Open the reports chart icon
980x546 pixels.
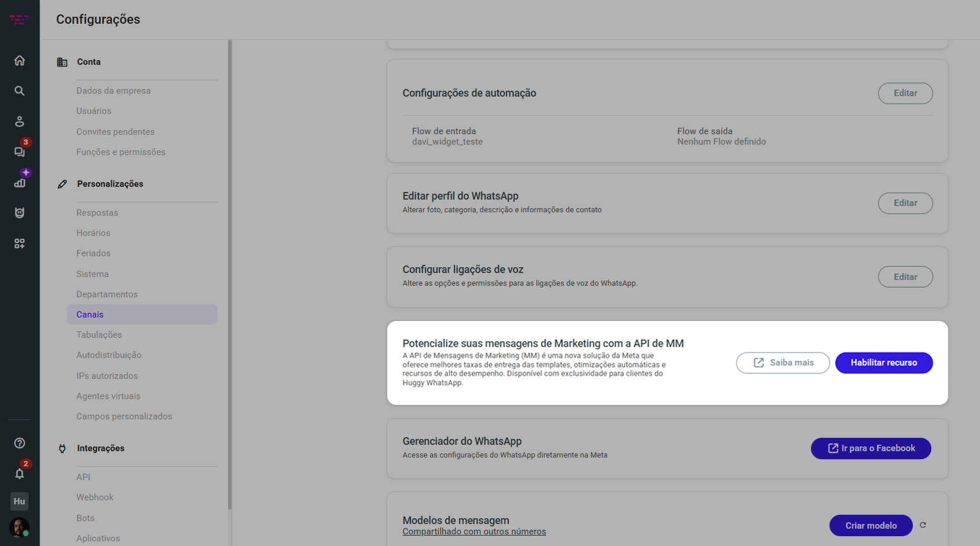[20, 183]
